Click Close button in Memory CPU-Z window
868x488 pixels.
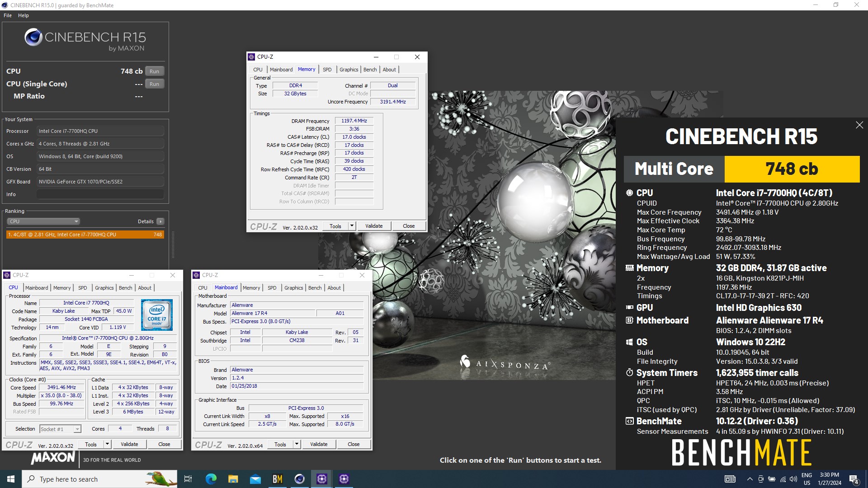[x=409, y=226]
